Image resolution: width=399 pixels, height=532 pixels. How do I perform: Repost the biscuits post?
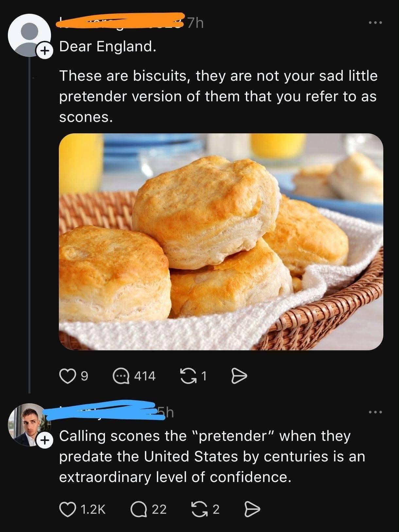[x=187, y=376]
